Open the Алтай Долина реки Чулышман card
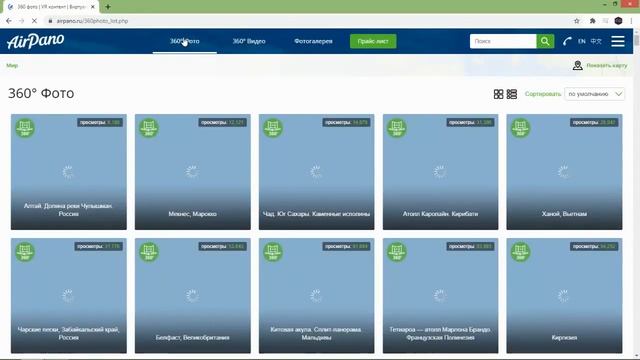Screen dimensions: 640x360 tap(69, 172)
